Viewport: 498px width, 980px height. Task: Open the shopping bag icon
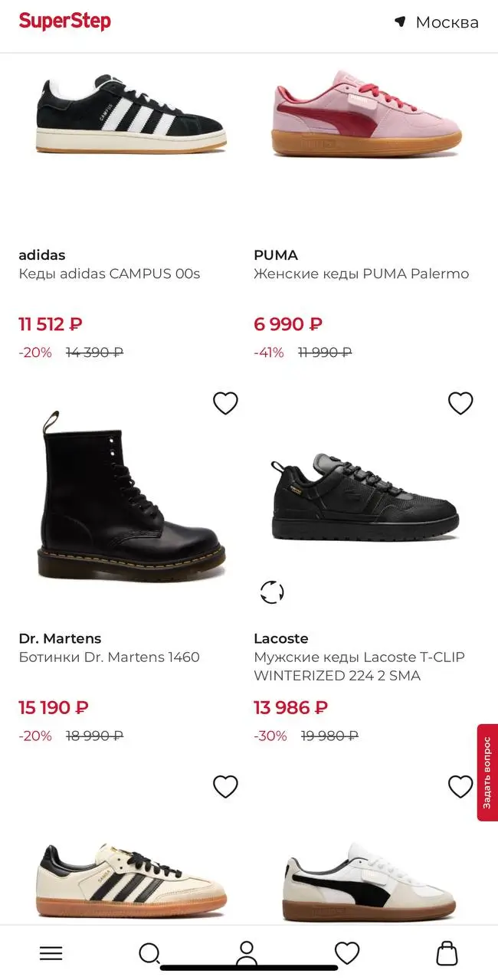pyautogui.click(x=447, y=952)
